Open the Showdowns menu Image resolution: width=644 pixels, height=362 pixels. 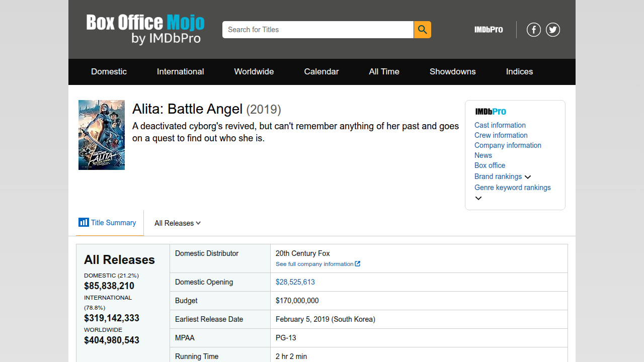tap(453, 71)
